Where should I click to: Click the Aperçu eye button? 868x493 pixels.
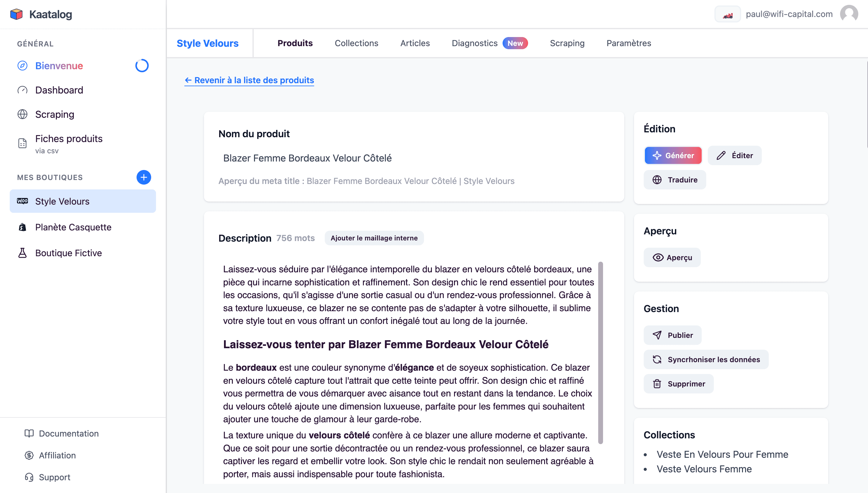click(x=672, y=257)
